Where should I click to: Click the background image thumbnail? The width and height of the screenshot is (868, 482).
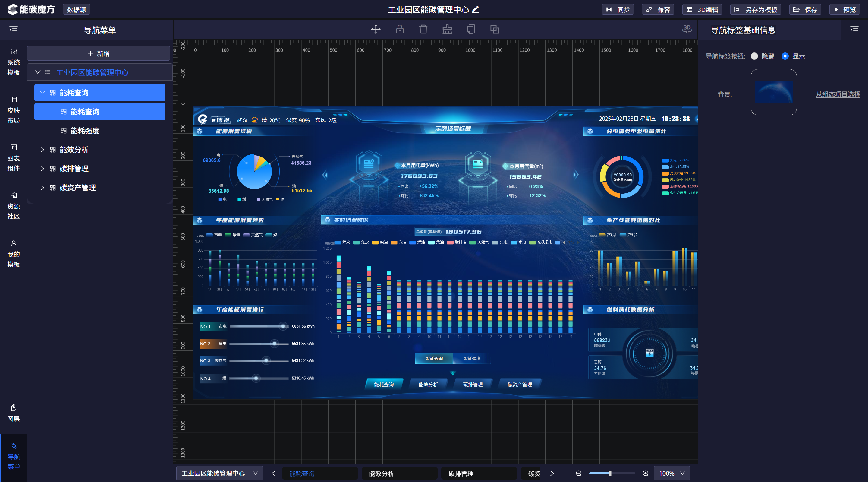[774, 92]
